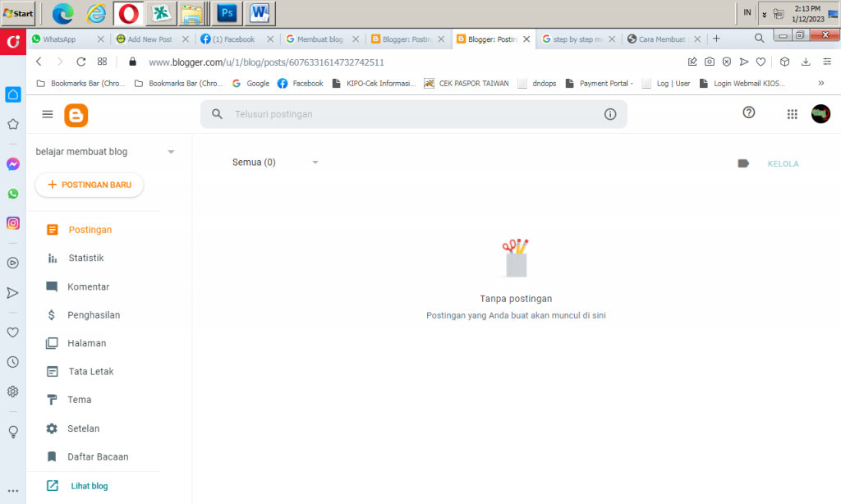Viewport: 841px width, 504px height.
Task: Expand bookmarks bar overflow chevron
Action: [x=820, y=83]
